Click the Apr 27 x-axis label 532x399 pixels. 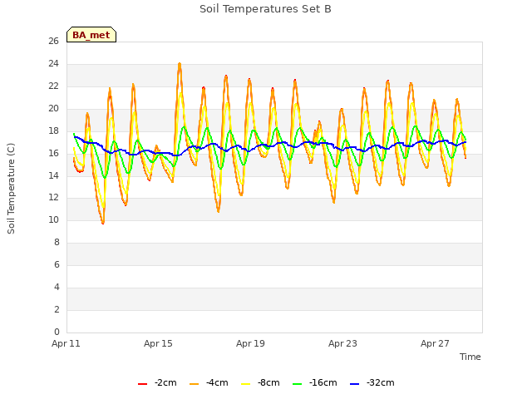pos(435,343)
